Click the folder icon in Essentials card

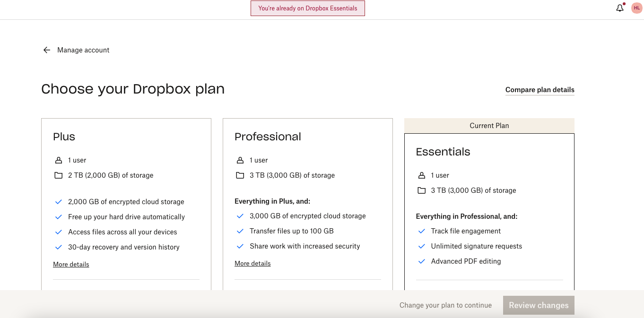point(422,190)
